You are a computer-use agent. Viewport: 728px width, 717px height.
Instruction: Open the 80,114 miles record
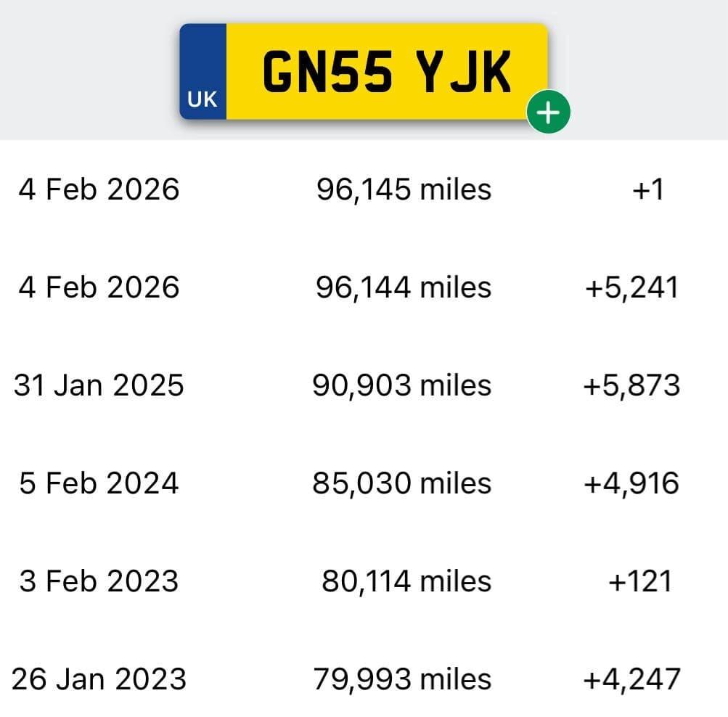click(406, 581)
